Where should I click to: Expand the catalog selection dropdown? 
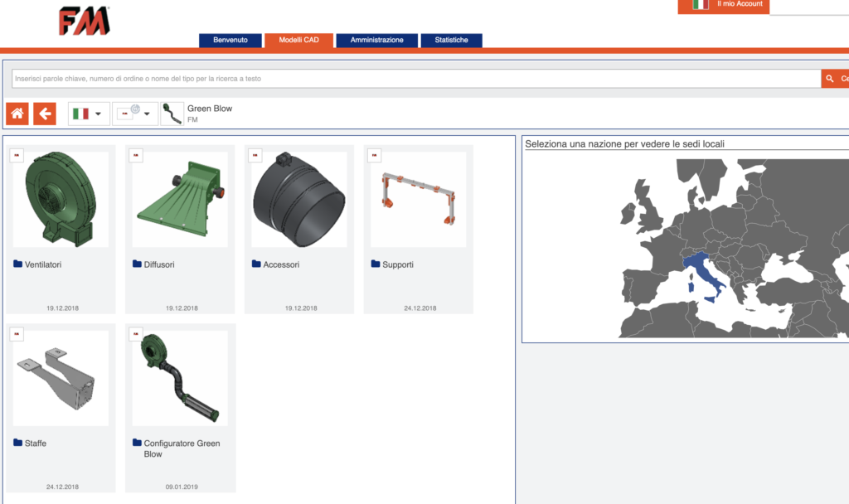pyautogui.click(x=135, y=114)
